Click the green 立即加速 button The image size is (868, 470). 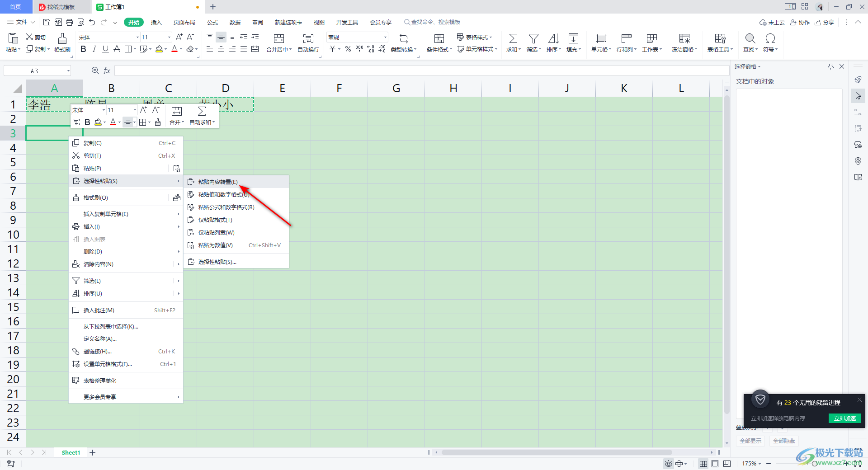pos(845,418)
